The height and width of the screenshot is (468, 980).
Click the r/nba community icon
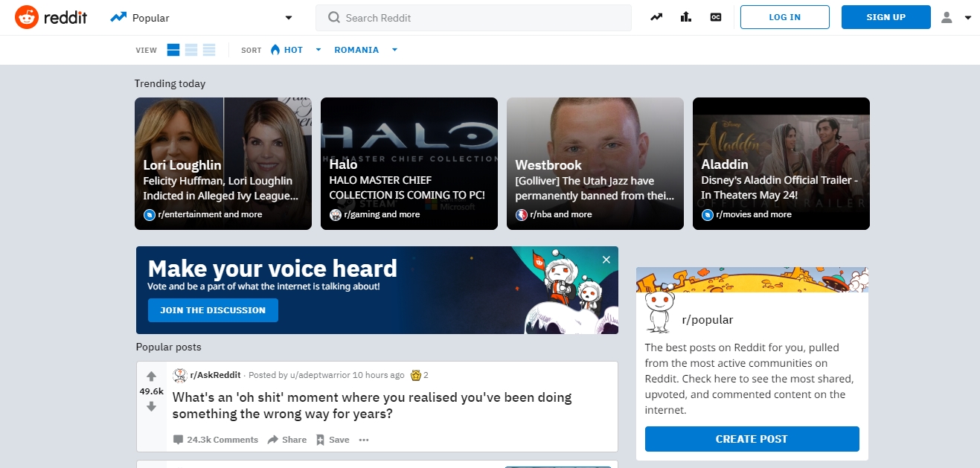tap(522, 214)
